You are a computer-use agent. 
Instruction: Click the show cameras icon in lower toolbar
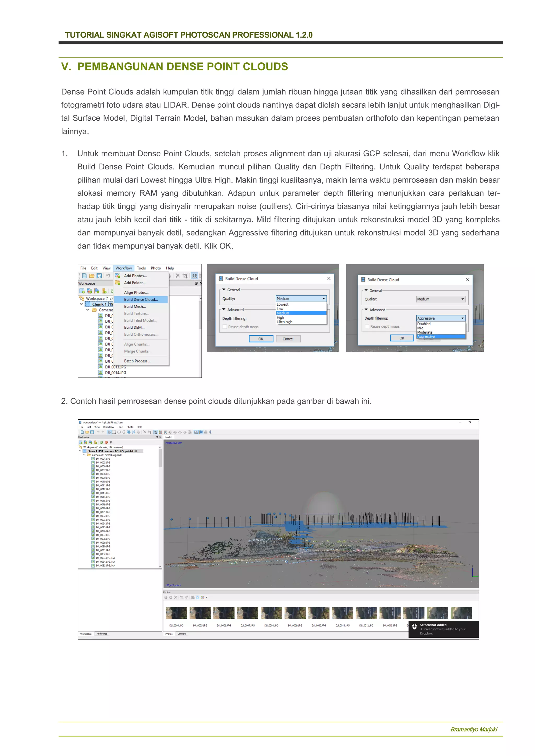[x=196, y=432]
